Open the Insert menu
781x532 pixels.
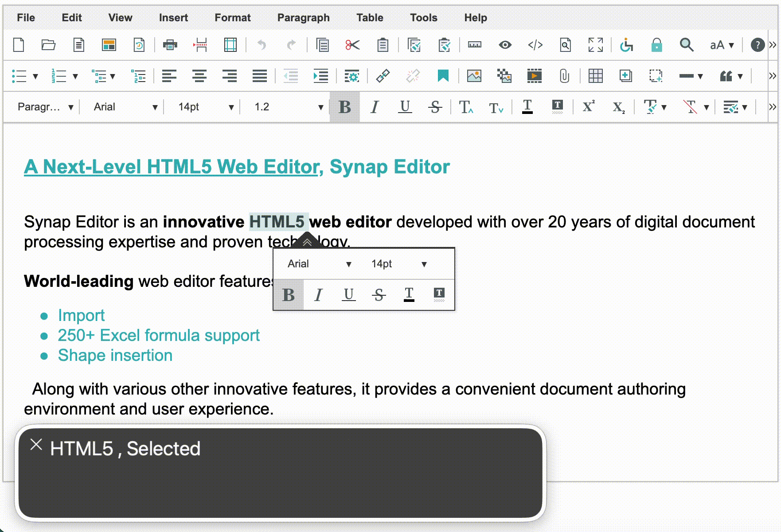(x=173, y=18)
